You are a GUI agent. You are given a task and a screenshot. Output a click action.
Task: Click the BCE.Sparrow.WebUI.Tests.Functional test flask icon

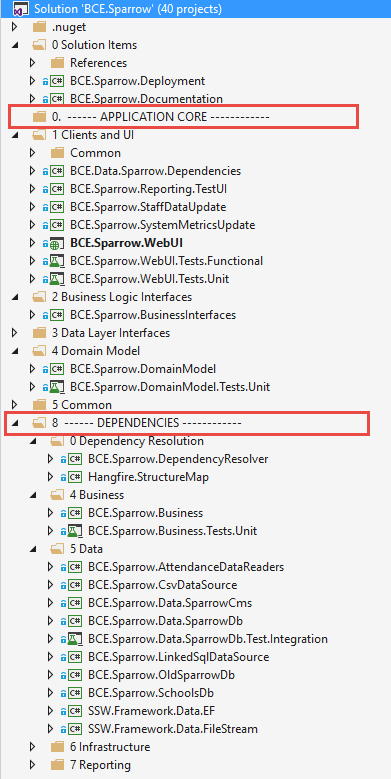tap(57, 261)
